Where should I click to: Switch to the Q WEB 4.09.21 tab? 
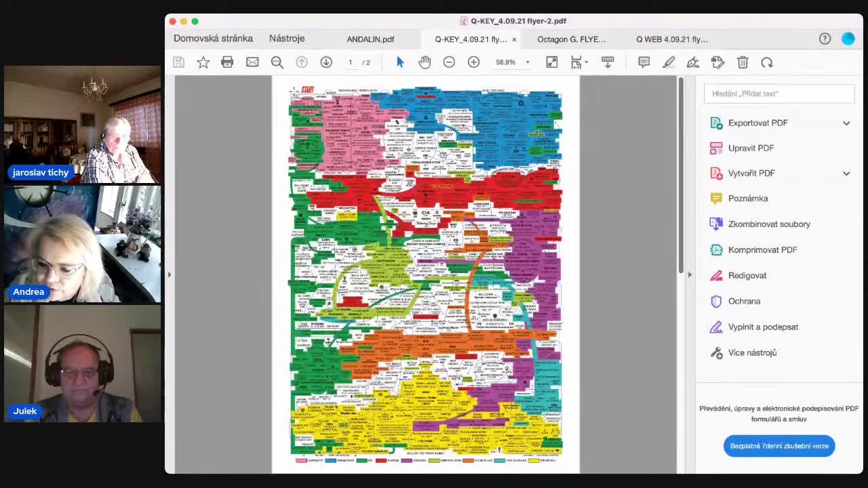click(672, 39)
